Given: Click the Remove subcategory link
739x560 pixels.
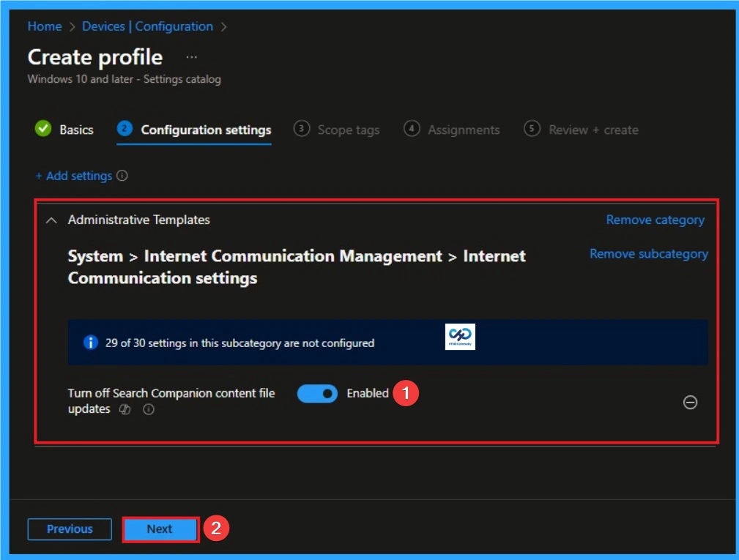Looking at the screenshot, I should tap(648, 253).
